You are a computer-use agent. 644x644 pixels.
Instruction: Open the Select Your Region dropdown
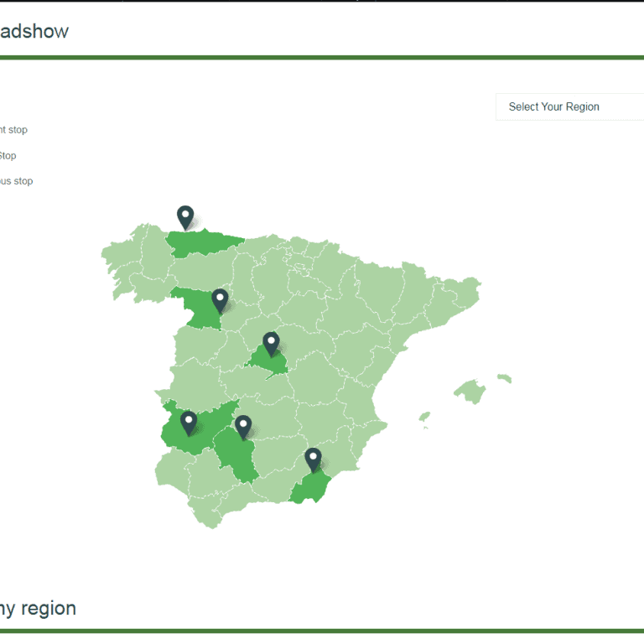570,106
